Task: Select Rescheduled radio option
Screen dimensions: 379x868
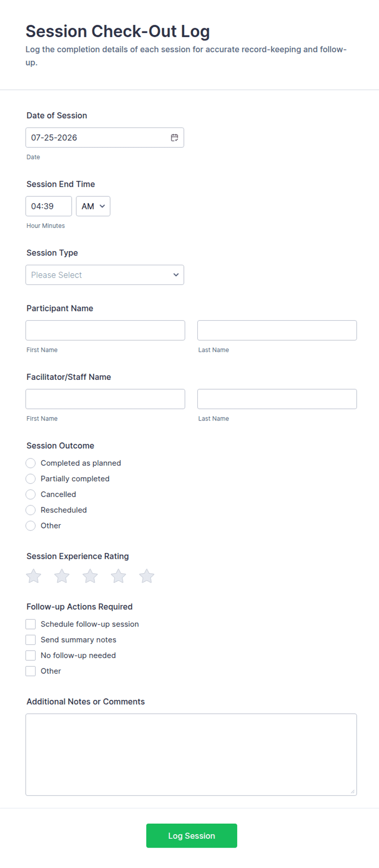Action: tap(31, 510)
